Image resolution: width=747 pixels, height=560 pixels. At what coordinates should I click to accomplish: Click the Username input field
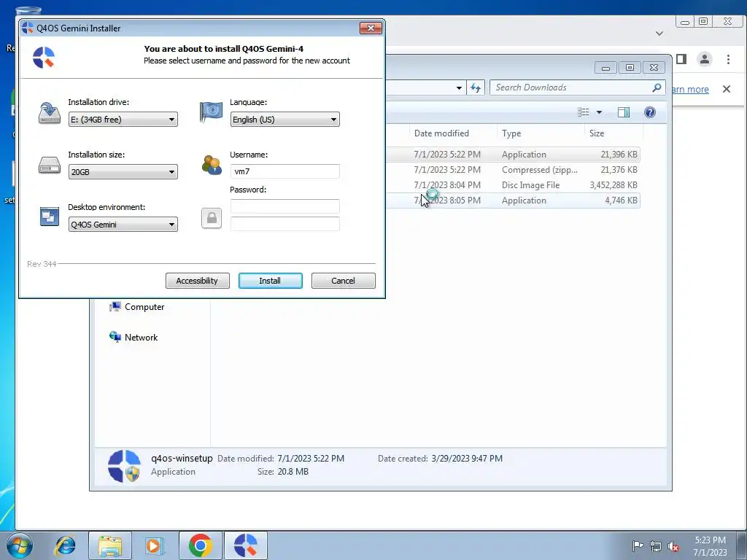[285, 171]
